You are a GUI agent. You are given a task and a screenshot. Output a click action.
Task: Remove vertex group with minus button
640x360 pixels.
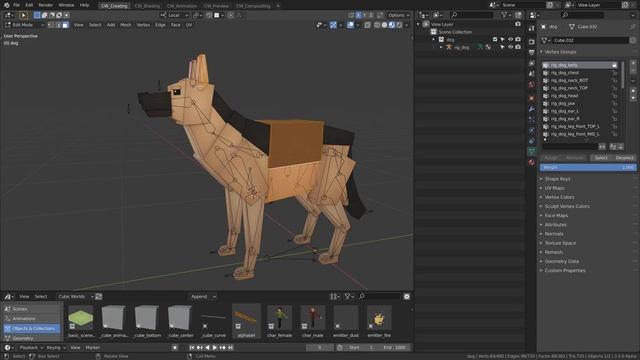point(633,71)
